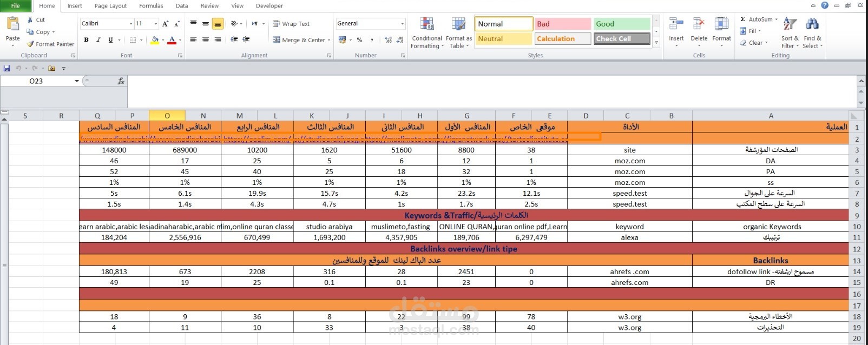Click the Wrap Text icon
The image size is (868, 345).
pyautogui.click(x=277, y=24)
